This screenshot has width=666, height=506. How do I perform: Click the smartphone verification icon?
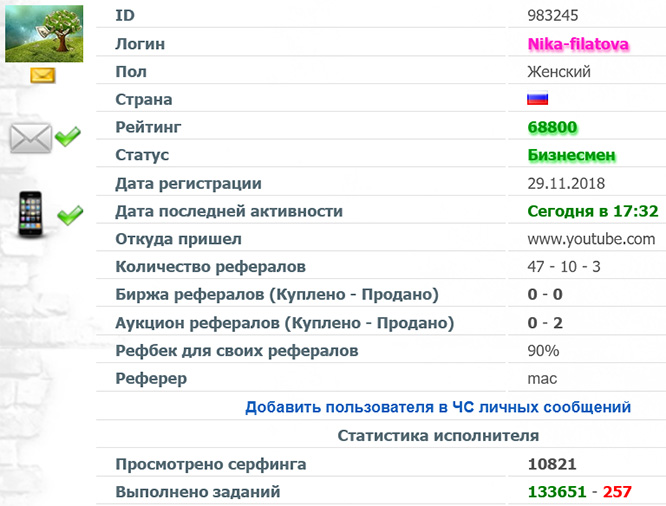[x=32, y=214]
